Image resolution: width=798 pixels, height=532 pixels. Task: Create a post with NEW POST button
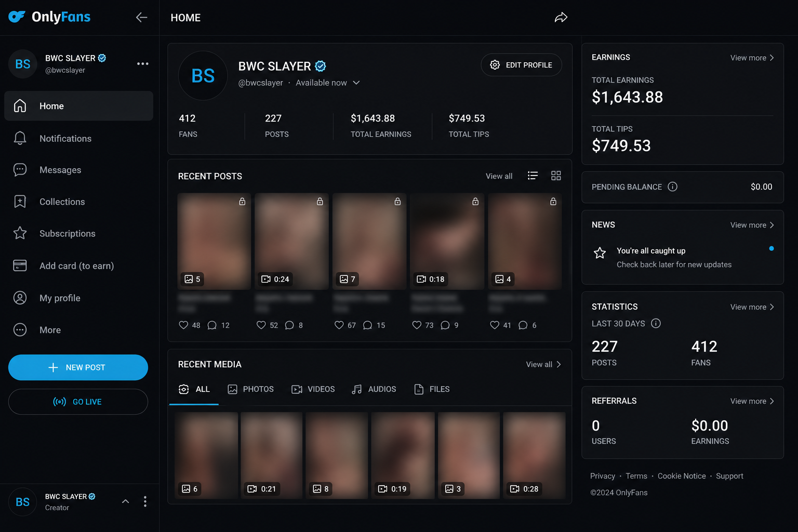point(78,367)
